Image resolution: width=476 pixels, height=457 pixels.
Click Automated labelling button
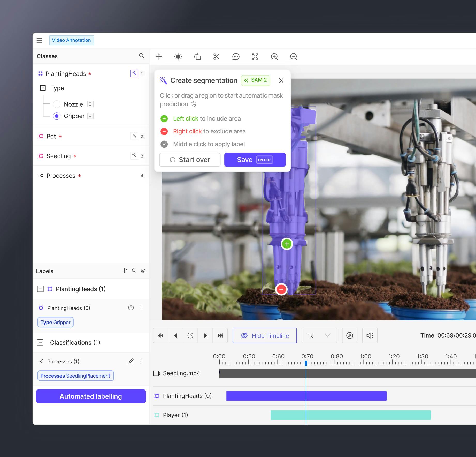pos(91,396)
